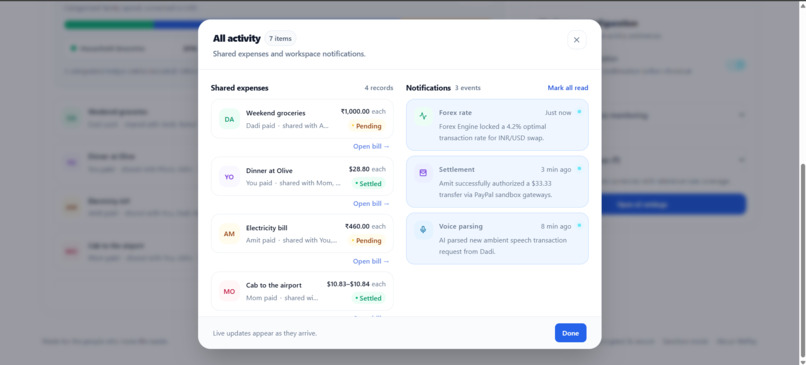Click the Pending badge on Weekend groceries
Screen dimensions: 806x365
coord(367,126)
